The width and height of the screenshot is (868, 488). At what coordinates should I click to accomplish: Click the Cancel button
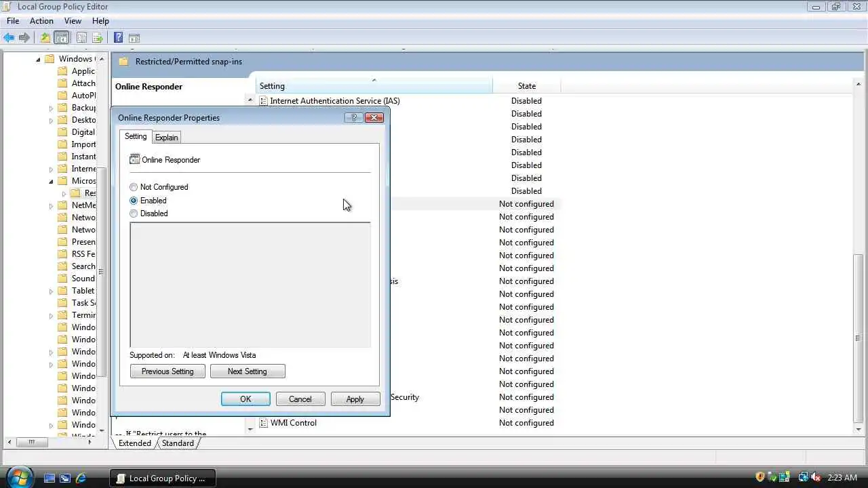(x=300, y=399)
